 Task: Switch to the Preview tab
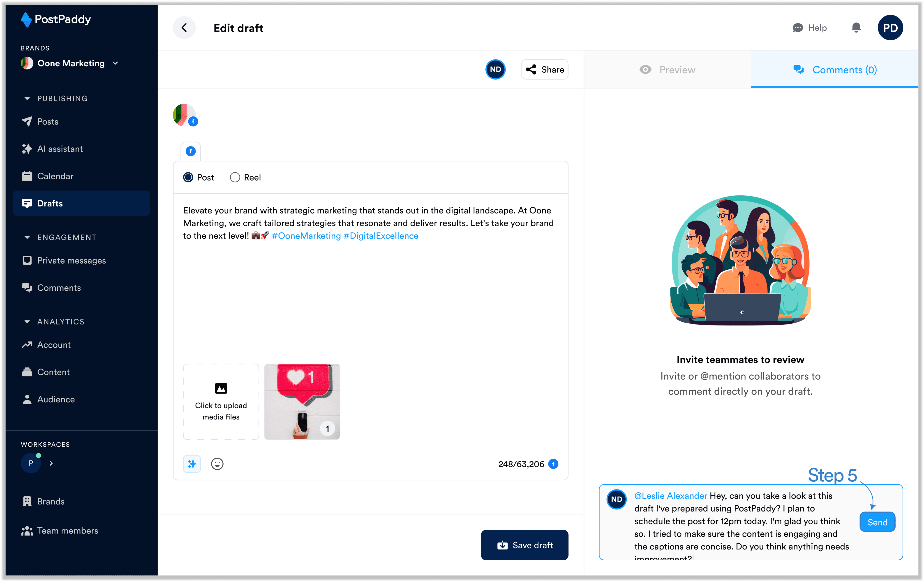(668, 70)
